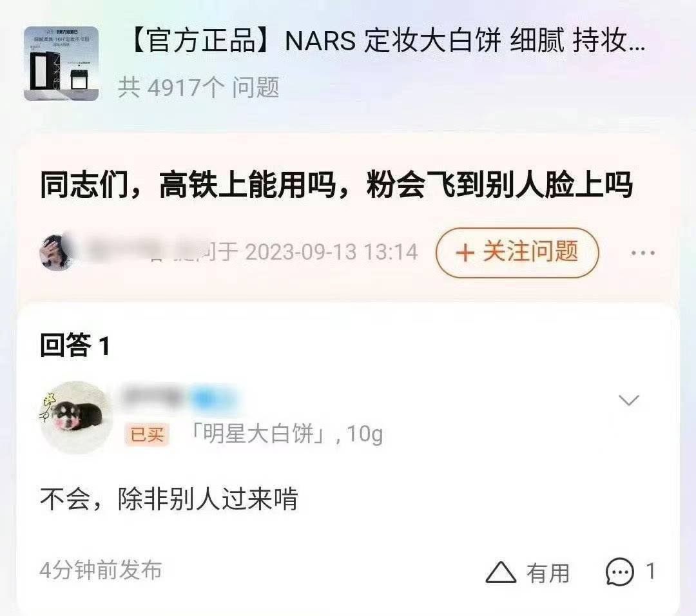The image size is (696, 616).
Task: Select the answer text 不会，除非别人过来啃
Action: pyautogui.click(x=169, y=499)
